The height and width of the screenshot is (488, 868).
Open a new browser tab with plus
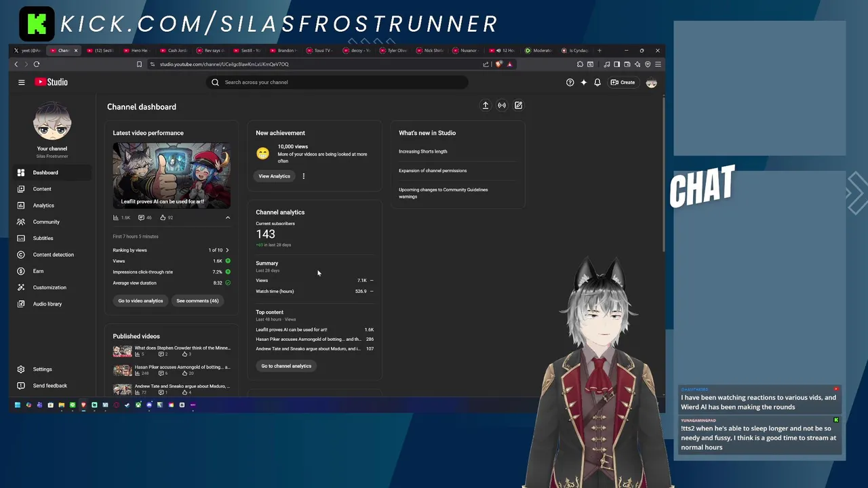[x=599, y=50]
